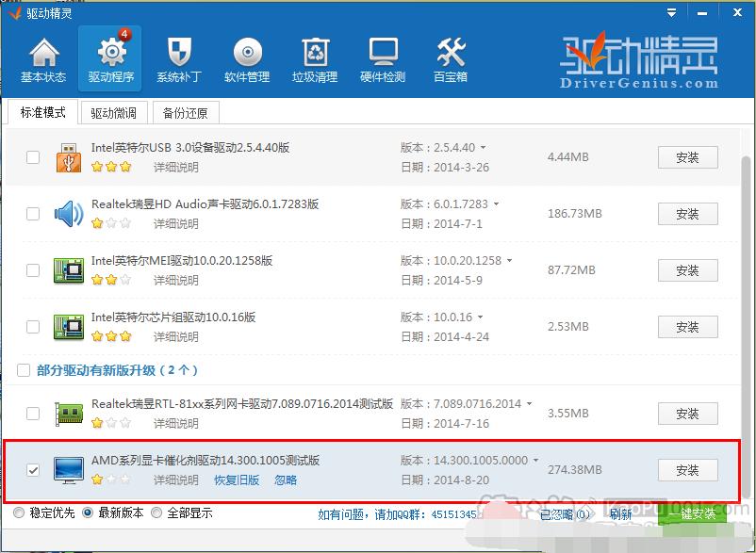Click 忽略 link for AMD driver

pyautogui.click(x=286, y=480)
